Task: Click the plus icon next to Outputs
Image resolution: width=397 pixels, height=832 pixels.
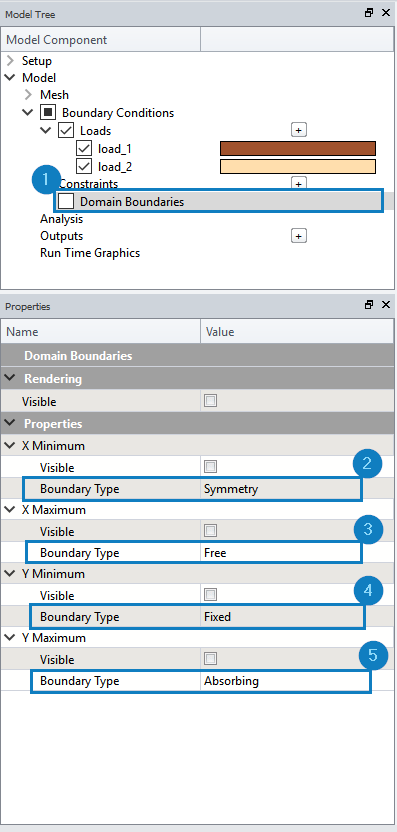Action: tap(299, 236)
